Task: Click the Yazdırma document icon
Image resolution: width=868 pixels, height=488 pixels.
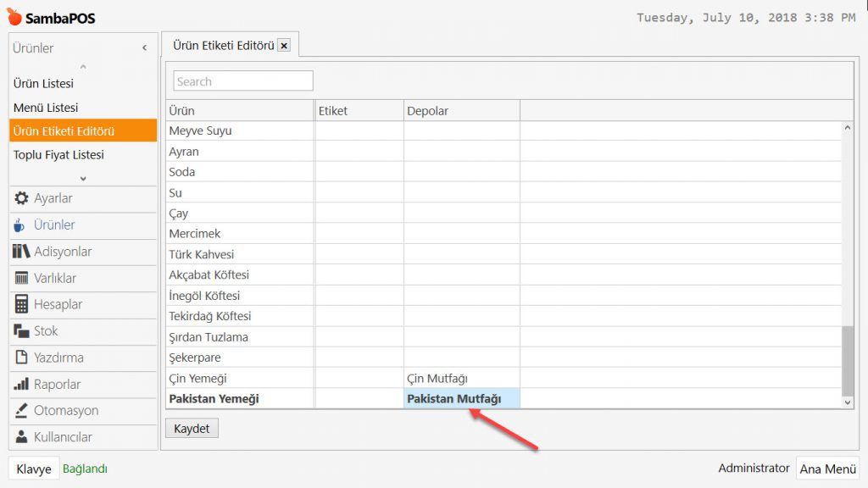Action: [x=21, y=358]
